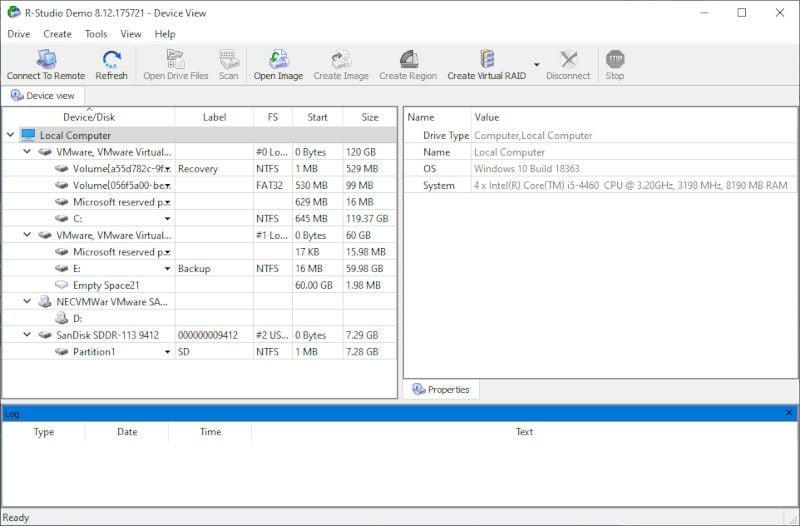
Task: Click the Partition1 drive icon
Action: [x=61, y=352]
